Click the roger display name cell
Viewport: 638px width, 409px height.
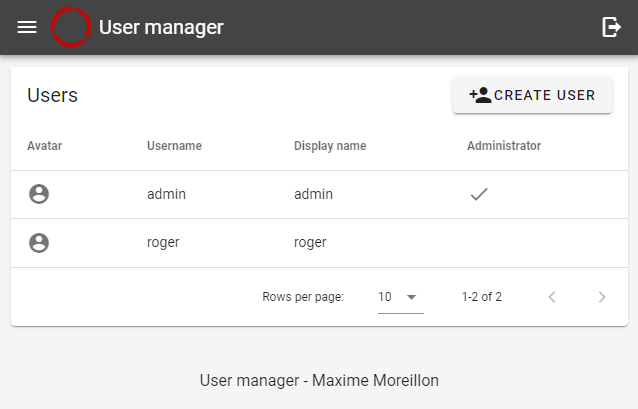click(x=310, y=243)
